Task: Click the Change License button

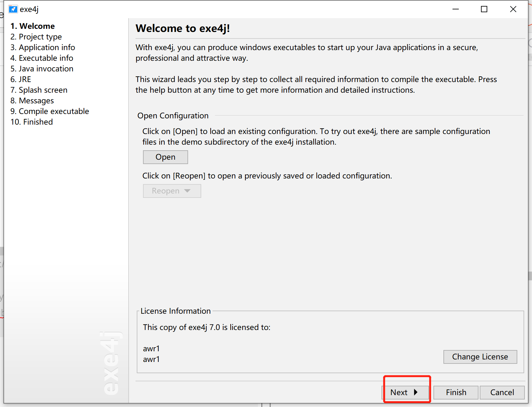Action: 480,357
